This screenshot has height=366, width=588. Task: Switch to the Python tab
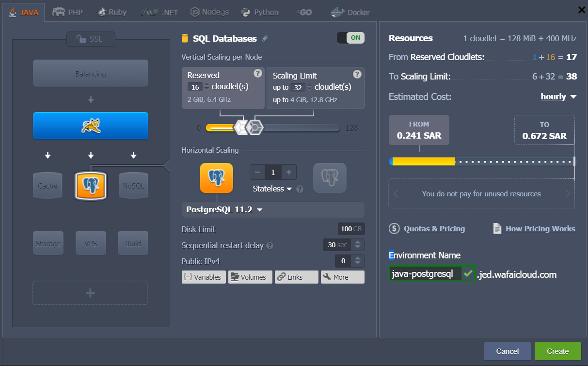coord(260,12)
